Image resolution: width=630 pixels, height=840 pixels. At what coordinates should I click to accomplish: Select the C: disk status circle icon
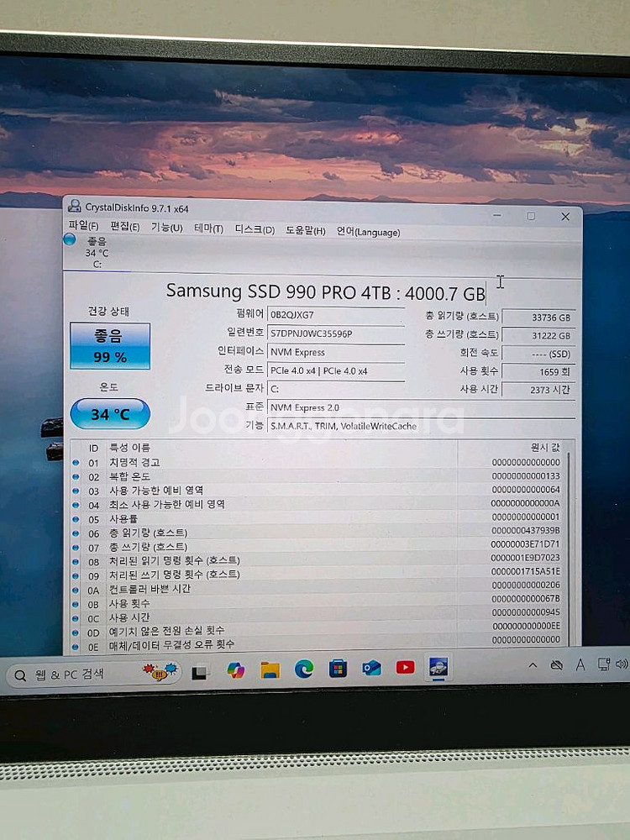point(70,239)
